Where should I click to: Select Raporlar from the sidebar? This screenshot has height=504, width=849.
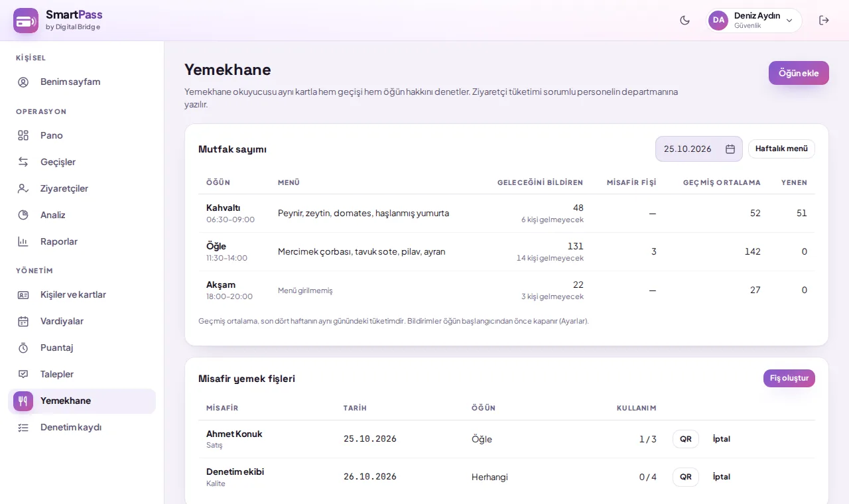[x=82, y=241]
